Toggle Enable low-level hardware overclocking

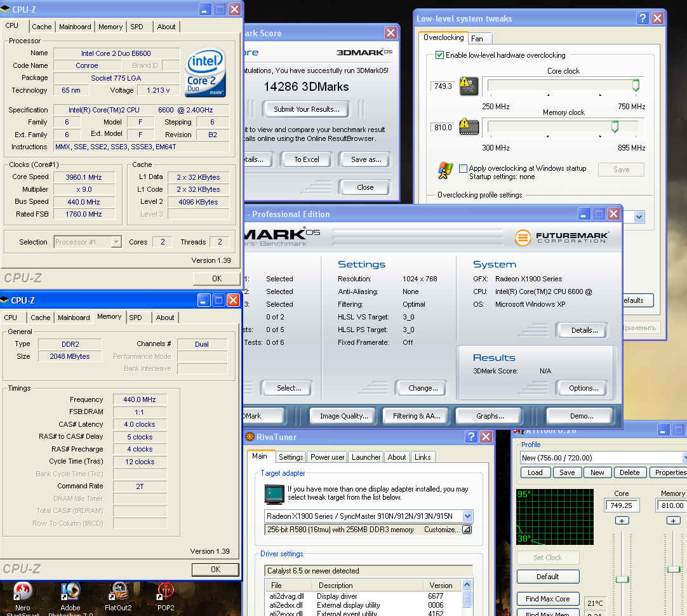[439, 55]
